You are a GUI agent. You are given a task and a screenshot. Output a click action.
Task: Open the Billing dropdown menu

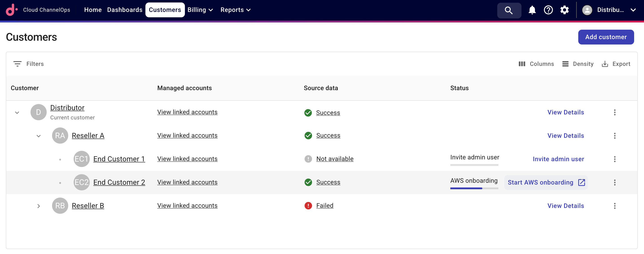pos(200,10)
